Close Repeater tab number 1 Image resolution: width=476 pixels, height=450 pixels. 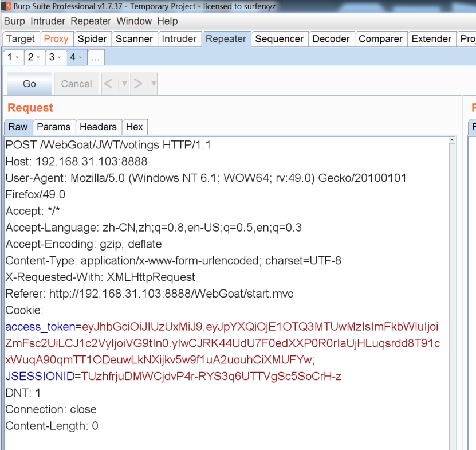pyautogui.click(x=17, y=57)
